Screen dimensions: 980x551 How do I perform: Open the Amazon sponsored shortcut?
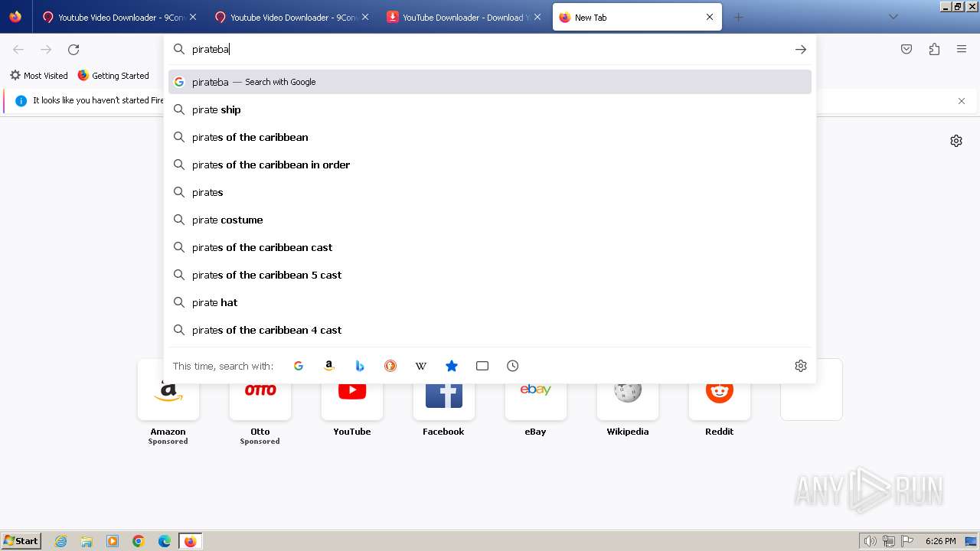pyautogui.click(x=168, y=402)
